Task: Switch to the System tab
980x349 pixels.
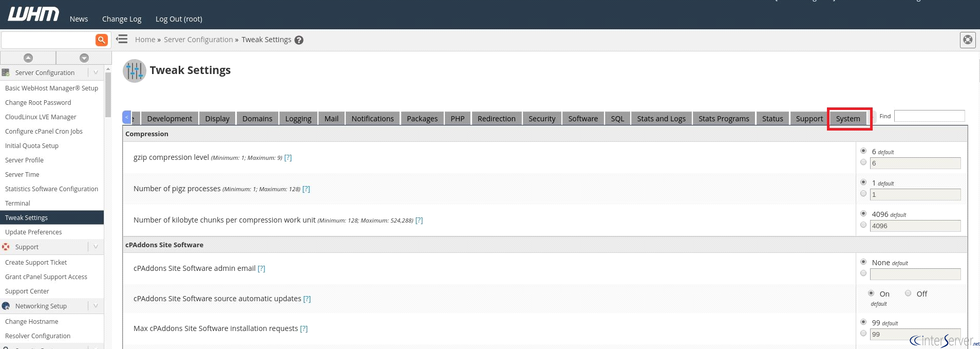Action: pos(848,119)
